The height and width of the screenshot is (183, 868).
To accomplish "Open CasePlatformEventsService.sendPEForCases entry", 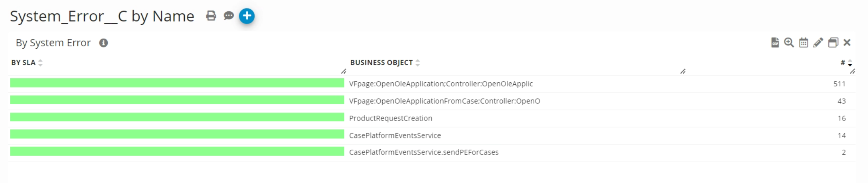I will click(x=424, y=152).
